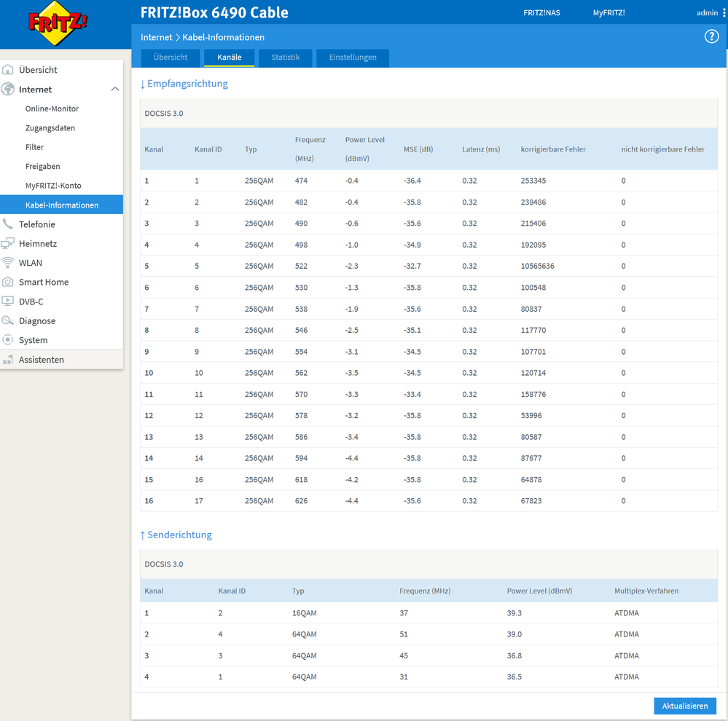This screenshot has height=721, width=728.
Task: Expand the Heimnetz sidebar section
Action: 38,244
